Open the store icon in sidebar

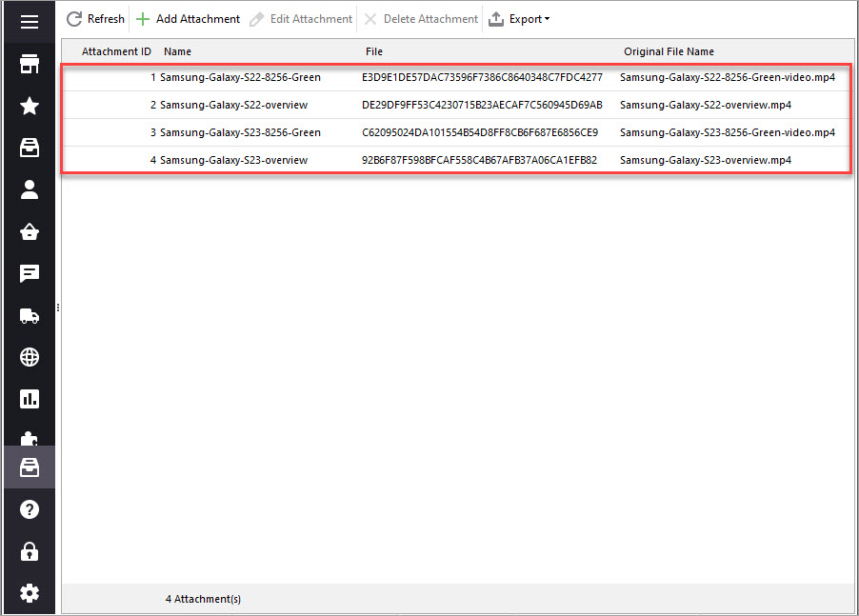click(30, 64)
